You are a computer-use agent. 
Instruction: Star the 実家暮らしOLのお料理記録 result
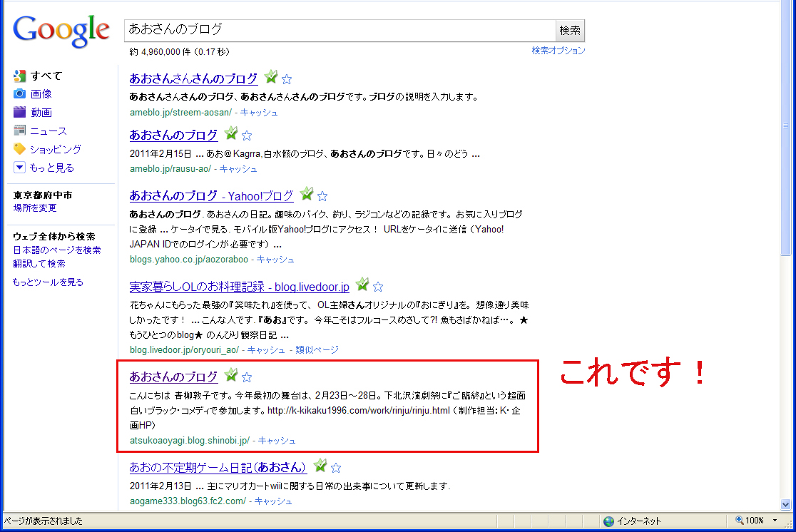378,287
